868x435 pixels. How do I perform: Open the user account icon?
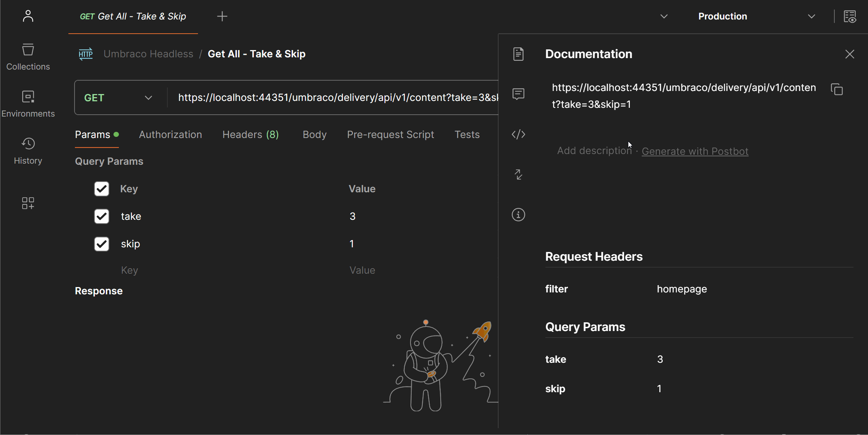[28, 16]
